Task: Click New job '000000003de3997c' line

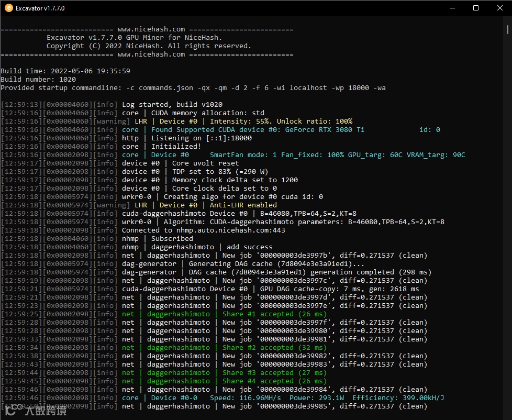Action: point(214,281)
